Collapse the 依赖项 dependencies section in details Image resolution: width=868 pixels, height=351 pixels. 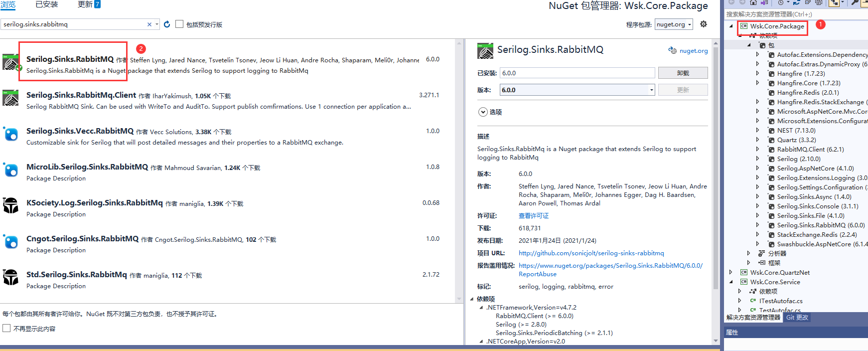pos(472,299)
